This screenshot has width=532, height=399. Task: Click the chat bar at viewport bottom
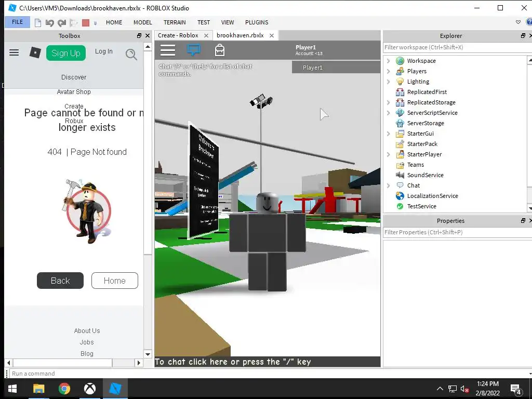(x=268, y=362)
